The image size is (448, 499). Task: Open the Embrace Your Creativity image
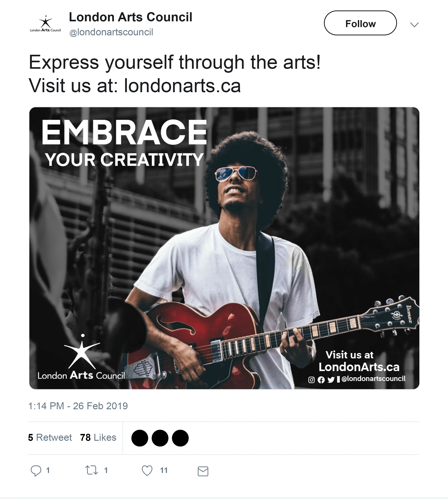tap(224, 248)
